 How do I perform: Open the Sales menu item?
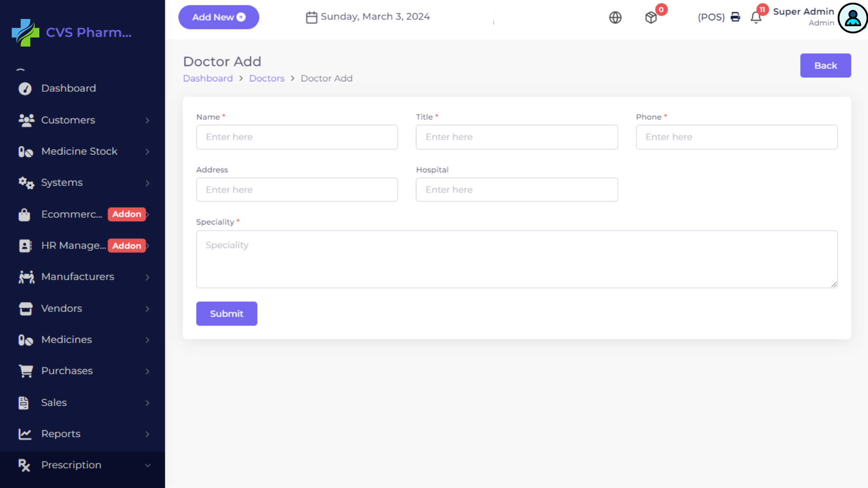coord(54,403)
